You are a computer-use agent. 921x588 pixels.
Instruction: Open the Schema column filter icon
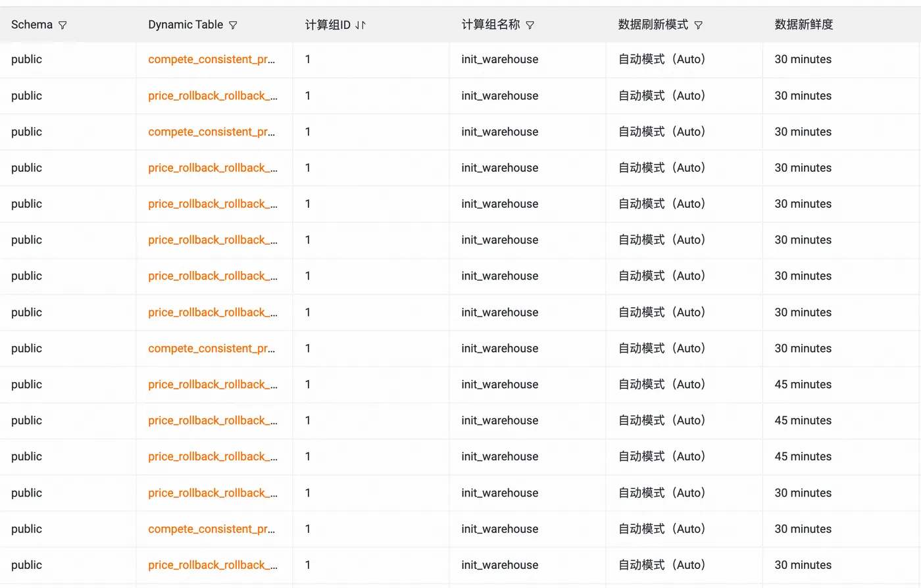coord(62,25)
